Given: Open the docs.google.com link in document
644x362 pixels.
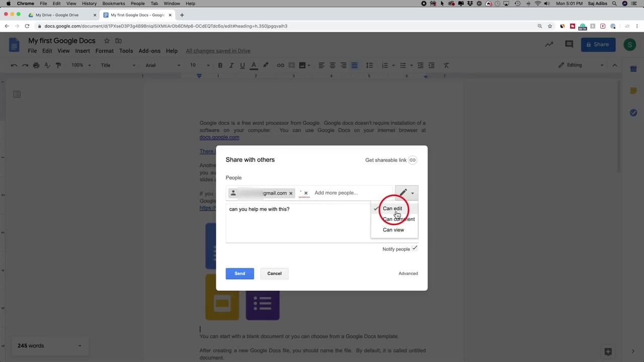Looking at the screenshot, I should pyautogui.click(x=219, y=137).
